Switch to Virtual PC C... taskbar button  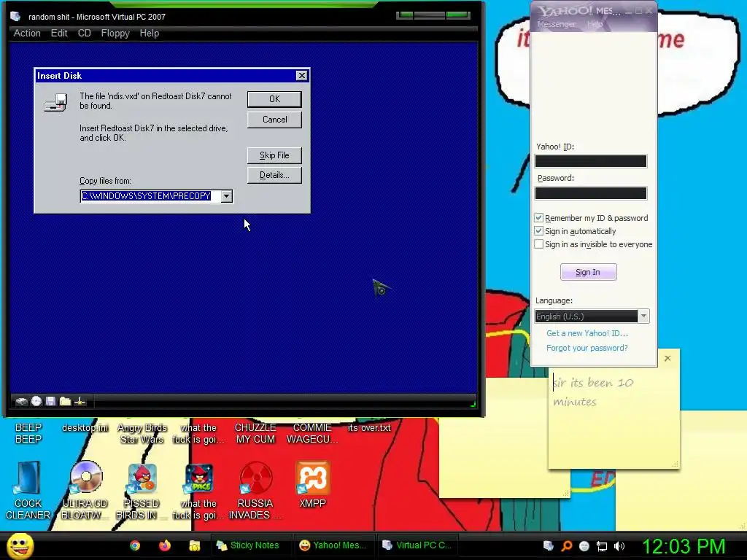click(x=417, y=545)
